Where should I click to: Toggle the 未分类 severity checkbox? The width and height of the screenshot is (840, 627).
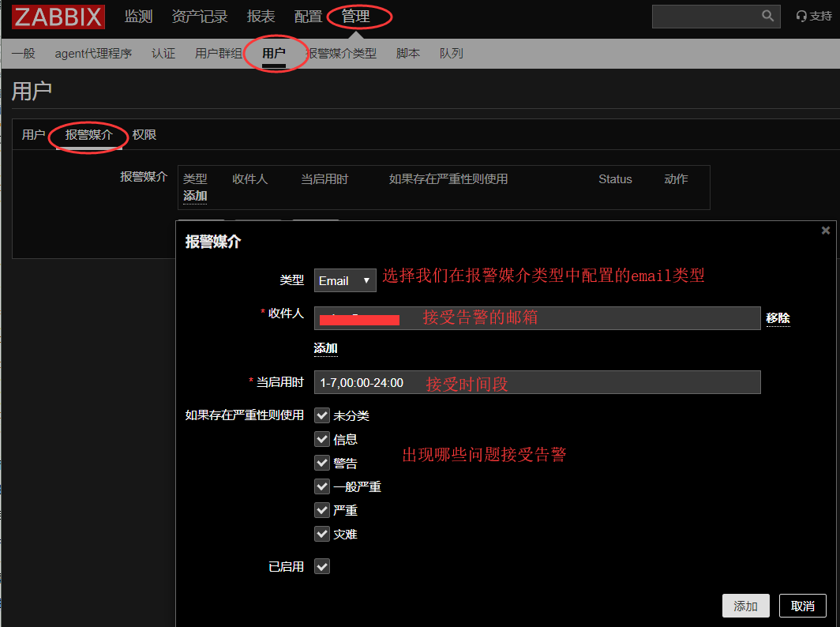pyautogui.click(x=322, y=415)
